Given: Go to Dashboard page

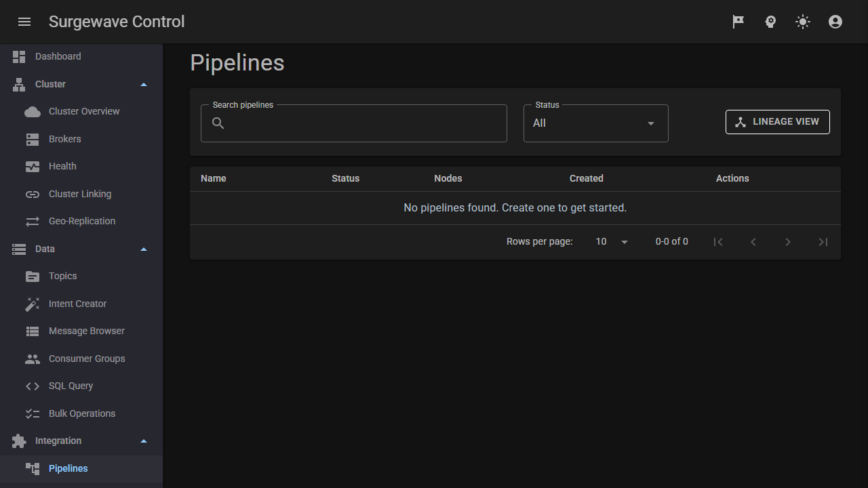Looking at the screenshot, I should [81, 57].
